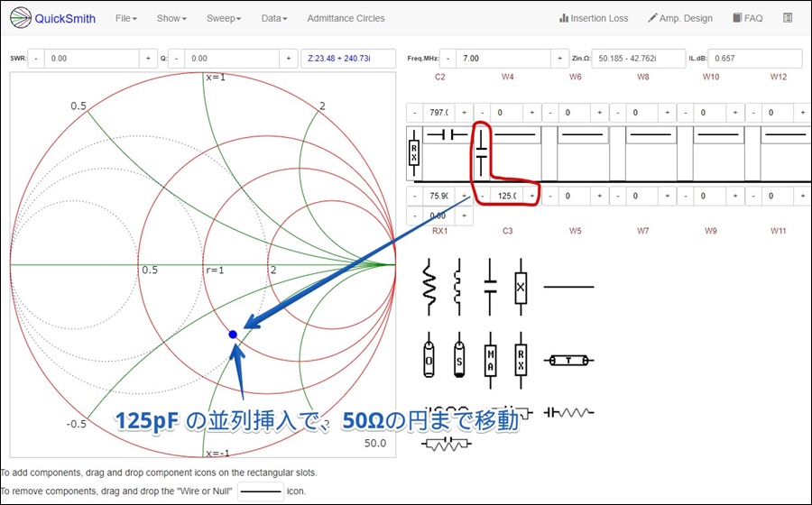Image resolution: width=812 pixels, height=505 pixels.
Task: Click the blue impedance point on the Smith chart
Action: click(x=233, y=335)
